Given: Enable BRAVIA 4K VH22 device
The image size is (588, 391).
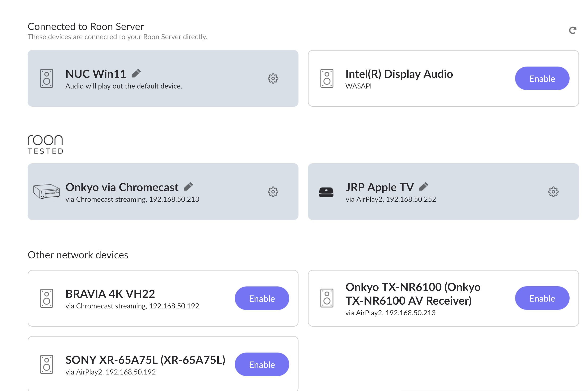Looking at the screenshot, I should 262,298.
